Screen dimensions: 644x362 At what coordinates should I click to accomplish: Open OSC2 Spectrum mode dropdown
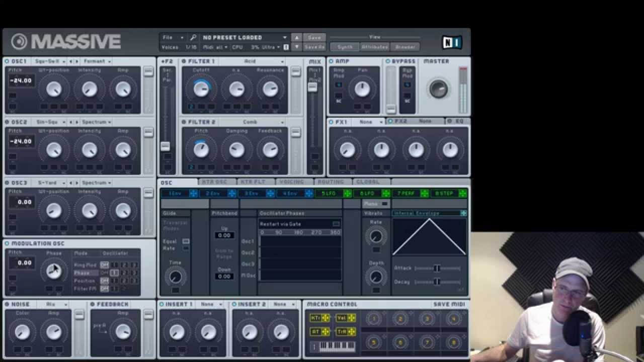point(97,122)
